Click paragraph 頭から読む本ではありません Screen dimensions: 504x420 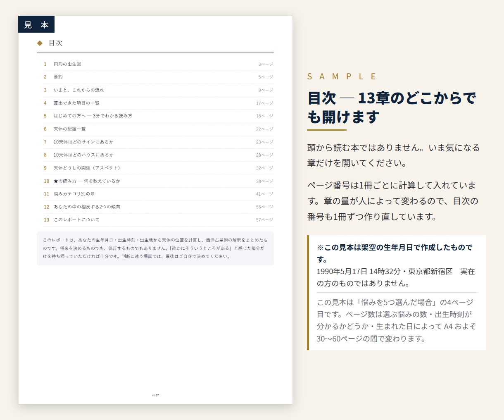[x=393, y=155]
